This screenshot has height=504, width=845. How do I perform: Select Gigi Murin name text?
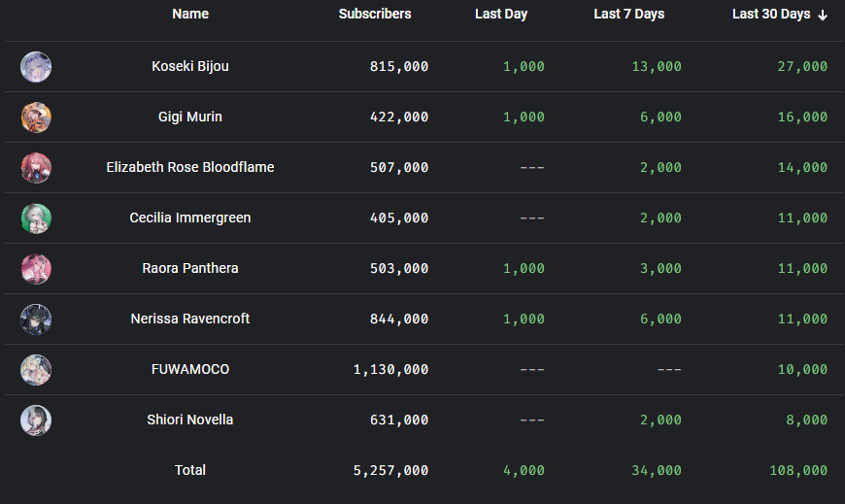190,117
